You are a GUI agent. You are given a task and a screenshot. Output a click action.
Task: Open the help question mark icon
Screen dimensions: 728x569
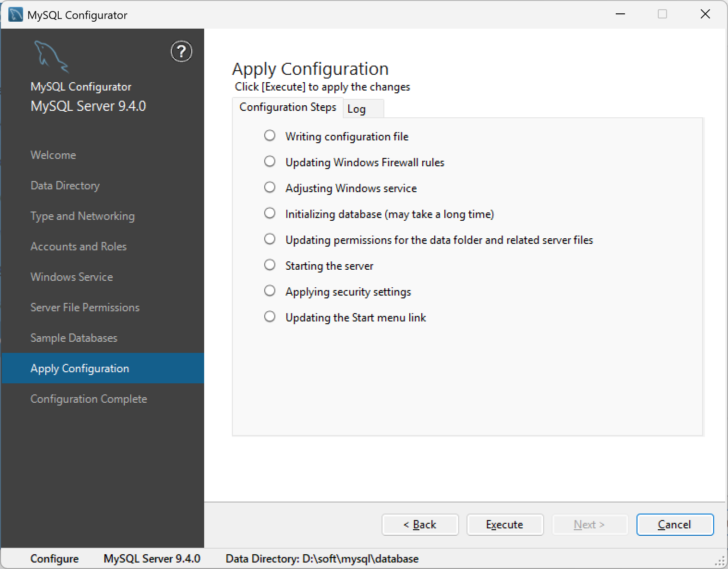pos(182,51)
